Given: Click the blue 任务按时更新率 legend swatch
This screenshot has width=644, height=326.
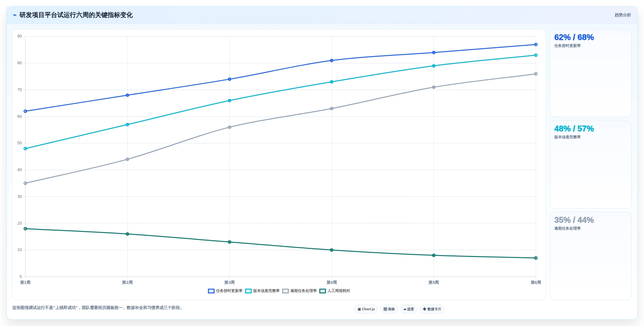Looking at the screenshot, I should coord(211,291).
